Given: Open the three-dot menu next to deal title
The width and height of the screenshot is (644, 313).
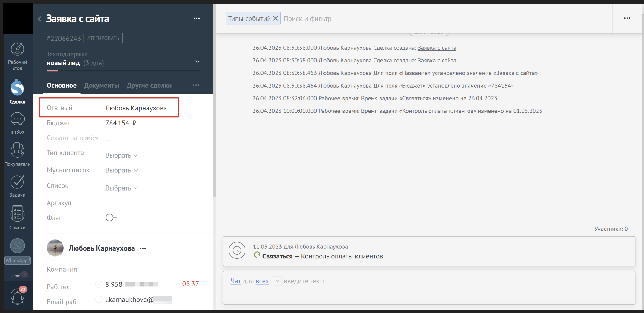Looking at the screenshot, I should point(197,18).
